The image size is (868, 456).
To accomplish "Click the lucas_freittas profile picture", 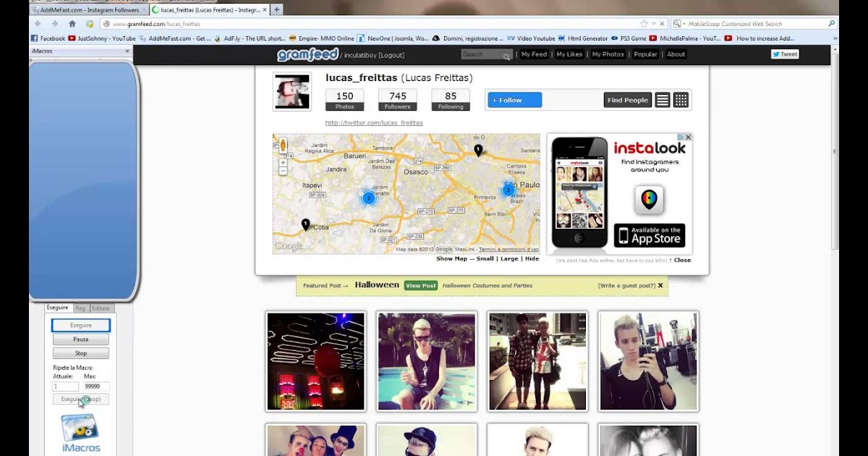I will (x=292, y=91).
